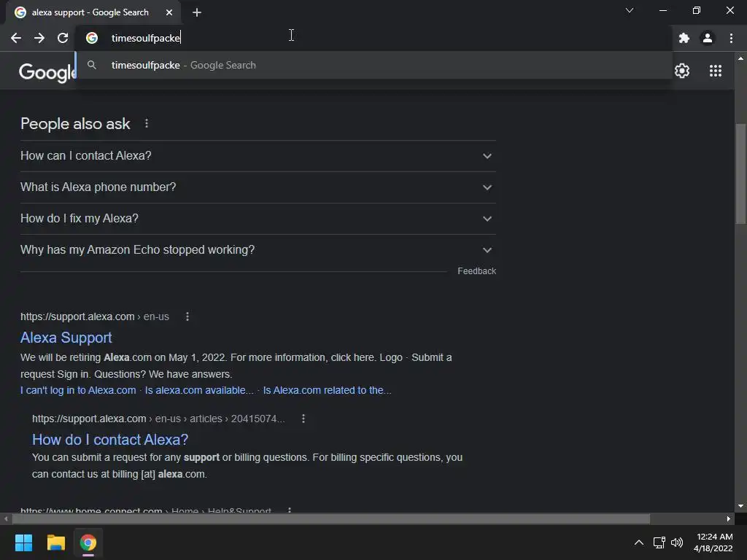This screenshot has height=560, width=747.
Task: Open I can't log in to Alexa.com sitelink
Action: pyautogui.click(x=78, y=391)
